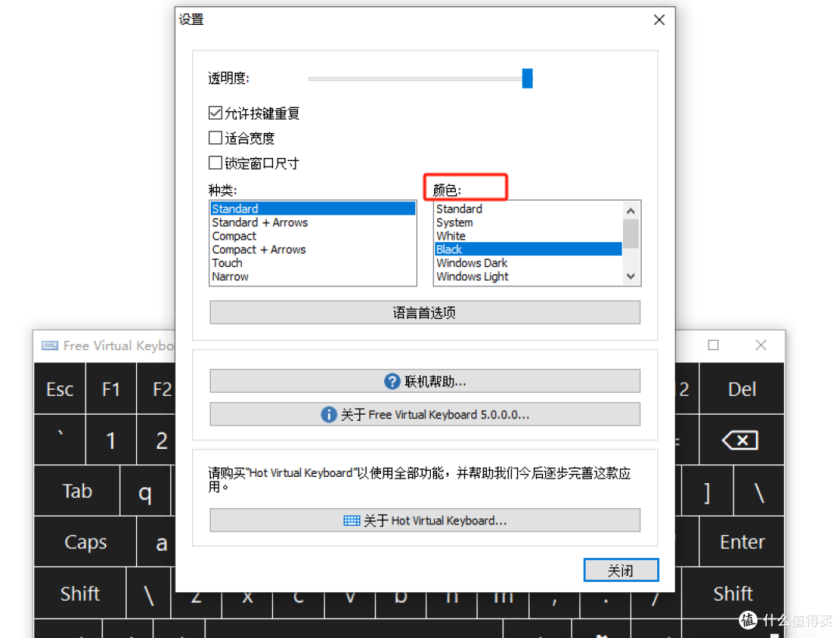This screenshot has height=638, width=840.
Task: Uncheck 允许按键重复 checkbox
Action: 215,113
